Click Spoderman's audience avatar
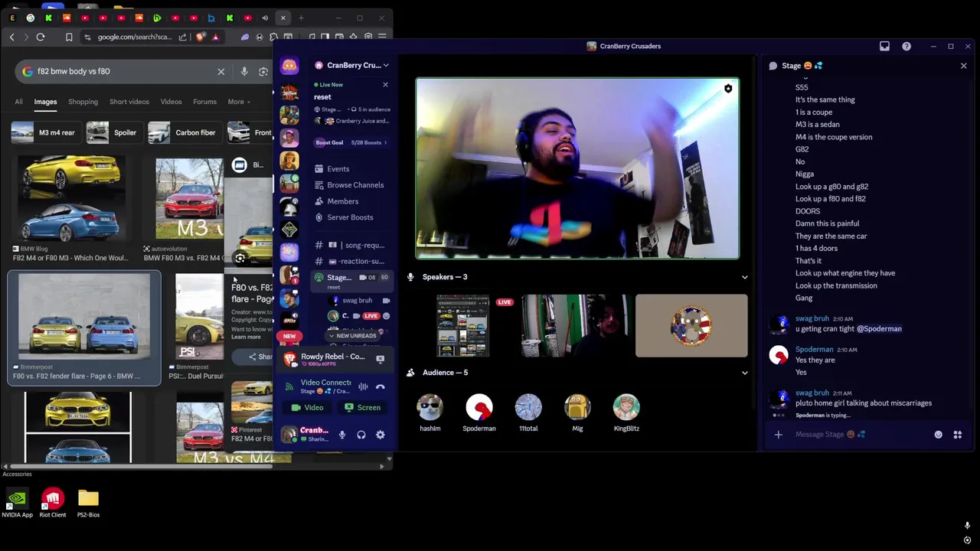Image resolution: width=980 pixels, height=551 pixels. (x=479, y=408)
